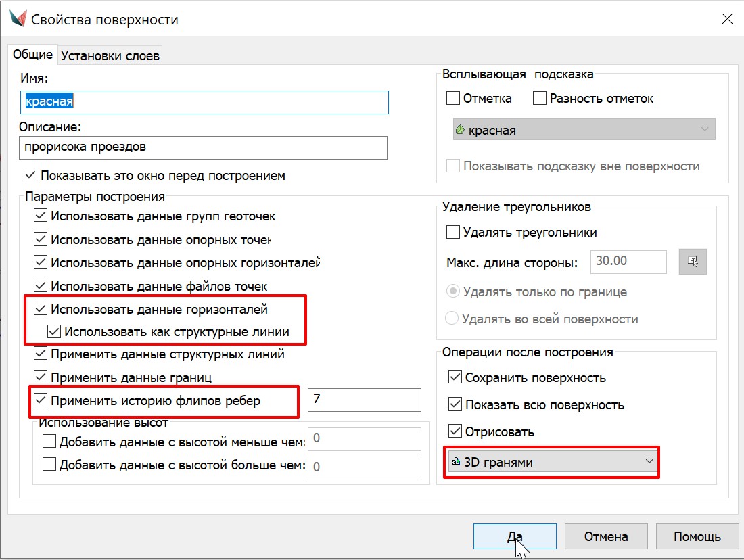Uncheck Сохранить поверхность option

coord(456,377)
